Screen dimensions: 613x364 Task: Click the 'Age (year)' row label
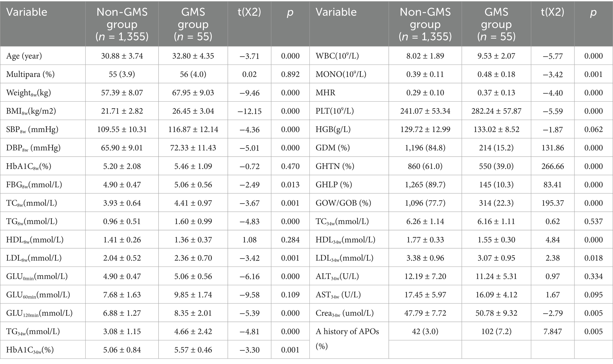tap(24, 56)
